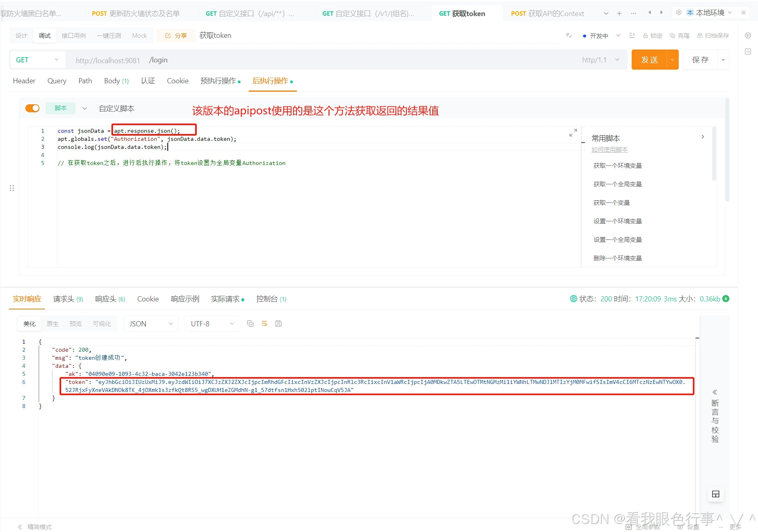Screen dimensions: 758x532
Task: Lock this API with the 锁定 icon
Action: click(652, 35)
